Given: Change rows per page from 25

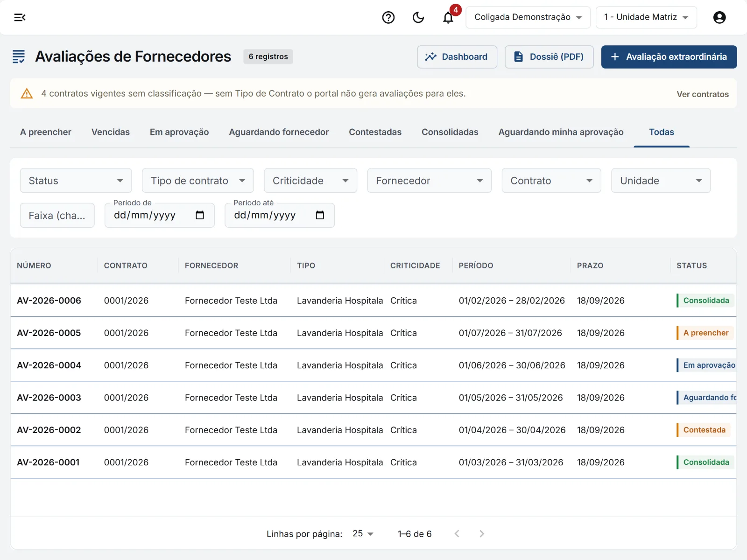Looking at the screenshot, I should (x=363, y=533).
